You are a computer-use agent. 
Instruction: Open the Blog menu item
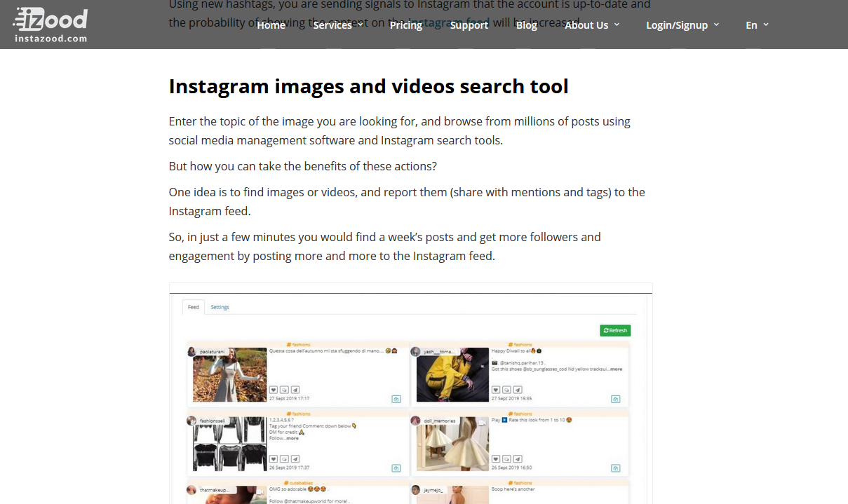point(526,25)
